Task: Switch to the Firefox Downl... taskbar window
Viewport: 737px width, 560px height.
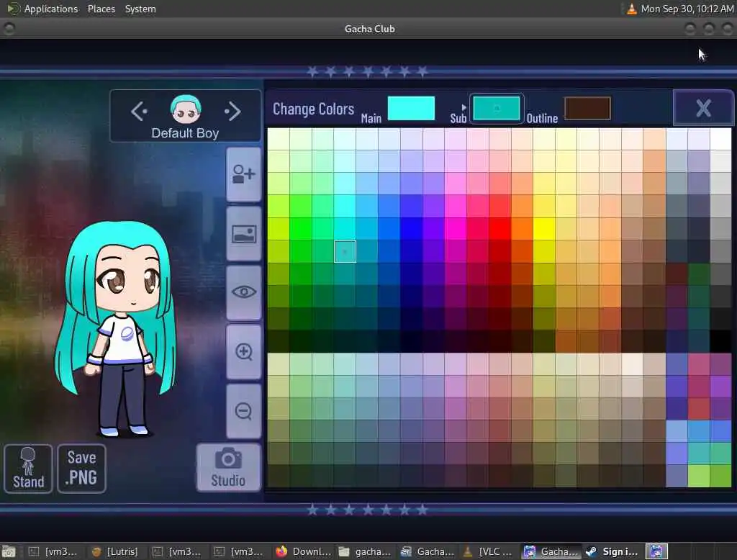Action: (304, 551)
